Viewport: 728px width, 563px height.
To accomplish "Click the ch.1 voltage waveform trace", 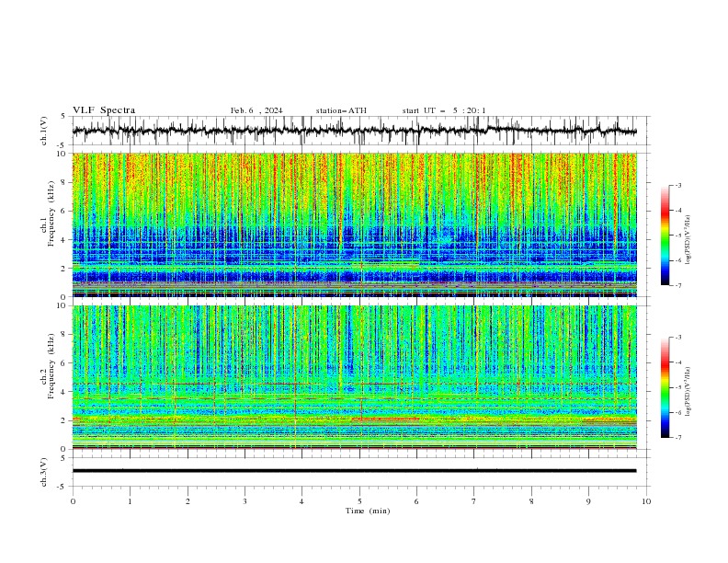I will click(x=355, y=130).
